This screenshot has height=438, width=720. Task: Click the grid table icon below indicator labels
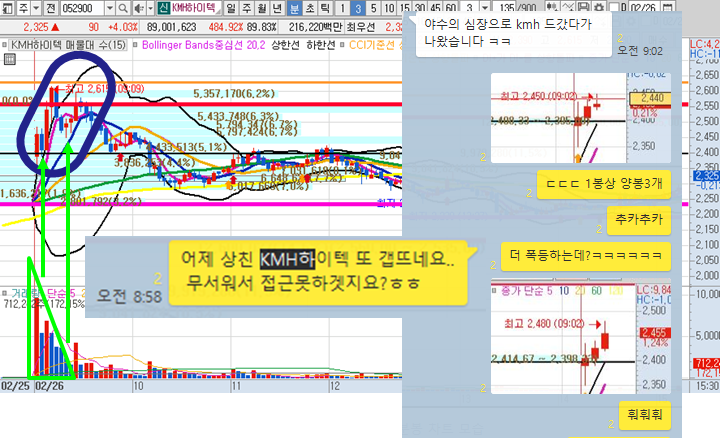click(x=10, y=59)
